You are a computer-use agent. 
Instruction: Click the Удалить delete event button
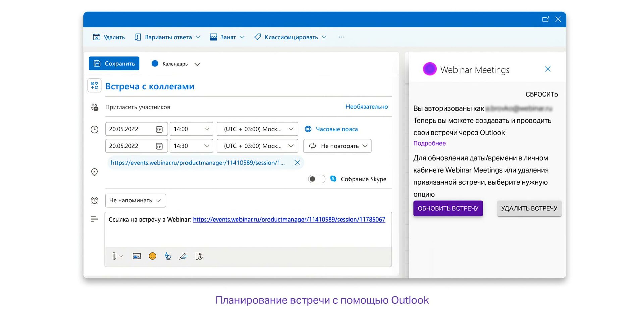(109, 37)
